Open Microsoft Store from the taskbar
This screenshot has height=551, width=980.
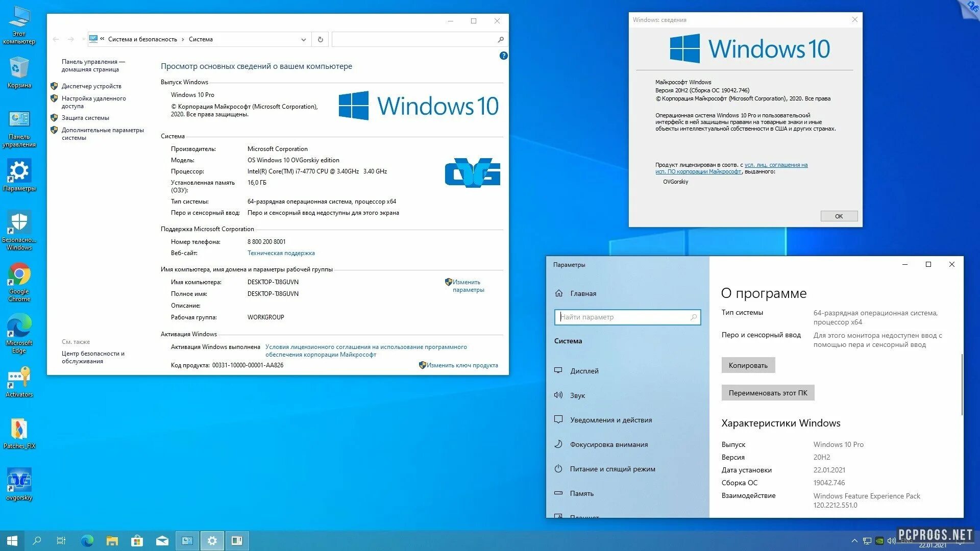(x=137, y=541)
